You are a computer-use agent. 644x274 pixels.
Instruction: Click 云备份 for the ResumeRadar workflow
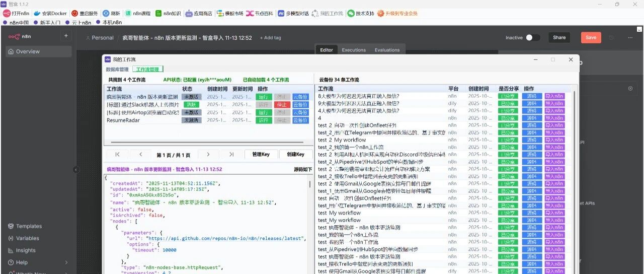300,120
